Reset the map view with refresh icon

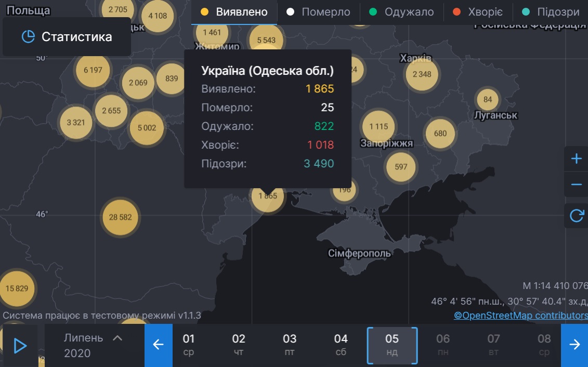point(576,216)
